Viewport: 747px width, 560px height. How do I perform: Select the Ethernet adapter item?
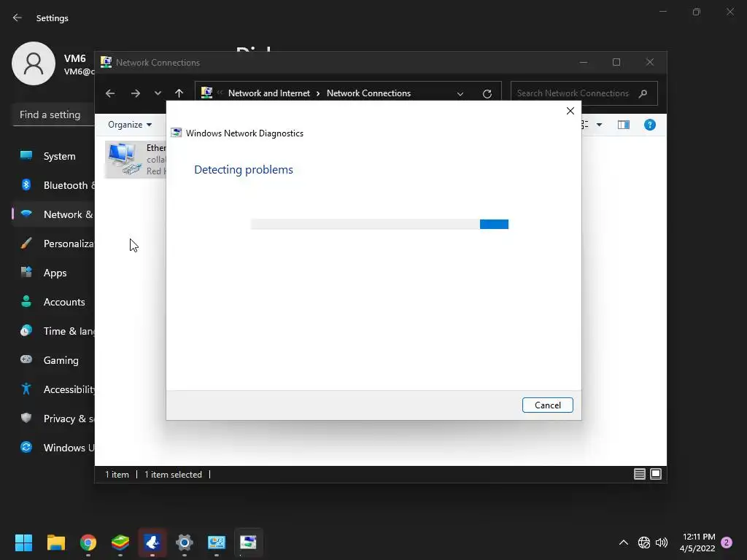click(x=136, y=160)
